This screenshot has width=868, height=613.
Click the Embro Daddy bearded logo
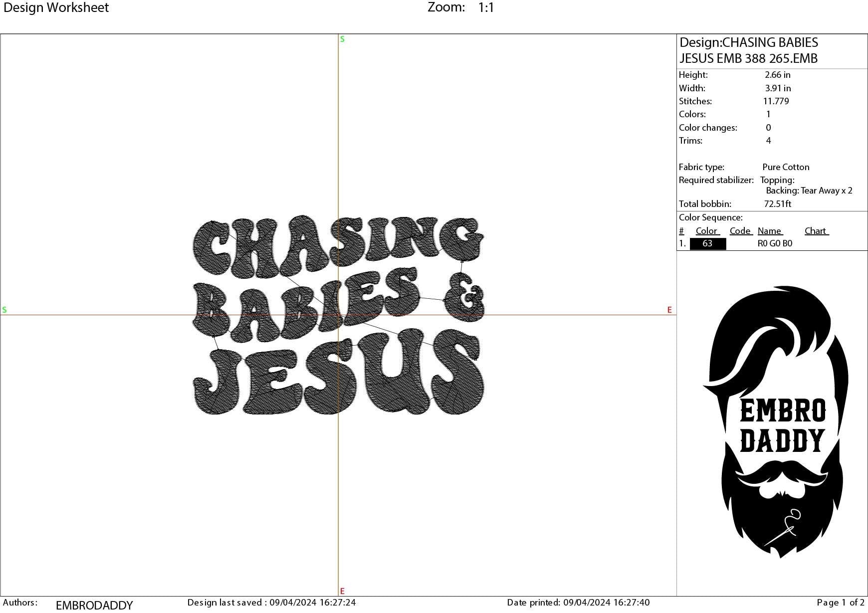pyautogui.click(x=776, y=421)
